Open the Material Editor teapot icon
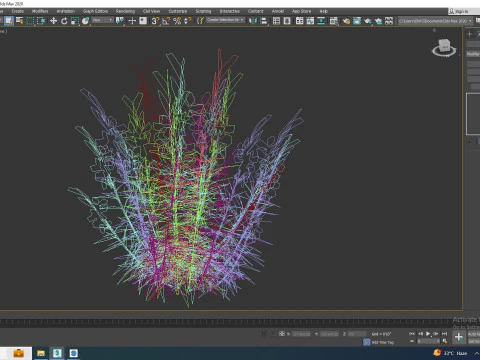The width and height of the screenshot is (480, 360). (x=346, y=21)
